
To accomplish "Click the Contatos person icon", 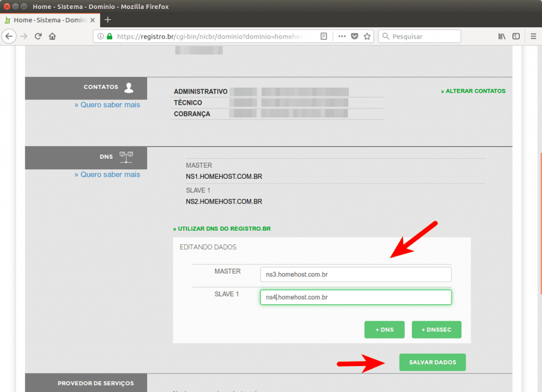I will click(x=129, y=88).
